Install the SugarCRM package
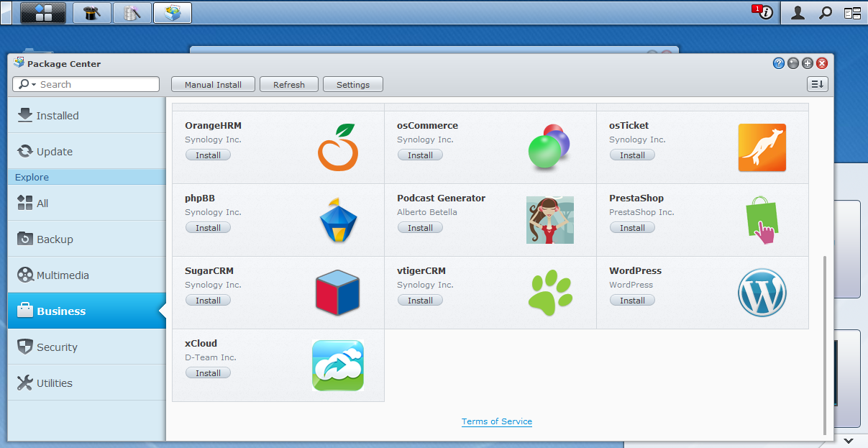The height and width of the screenshot is (448, 868). pyautogui.click(x=209, y=301)
